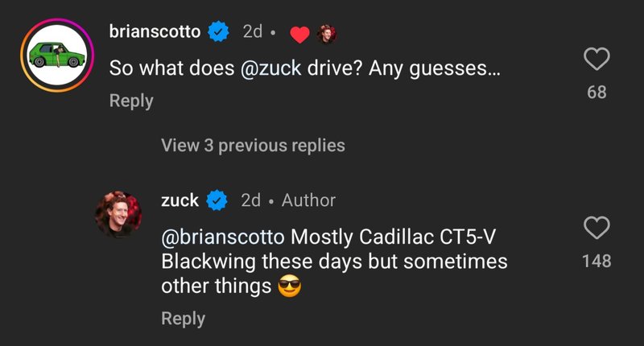644x346 pixels.
Task: Expand View 3 previous replies
Action: pos(253,146)
